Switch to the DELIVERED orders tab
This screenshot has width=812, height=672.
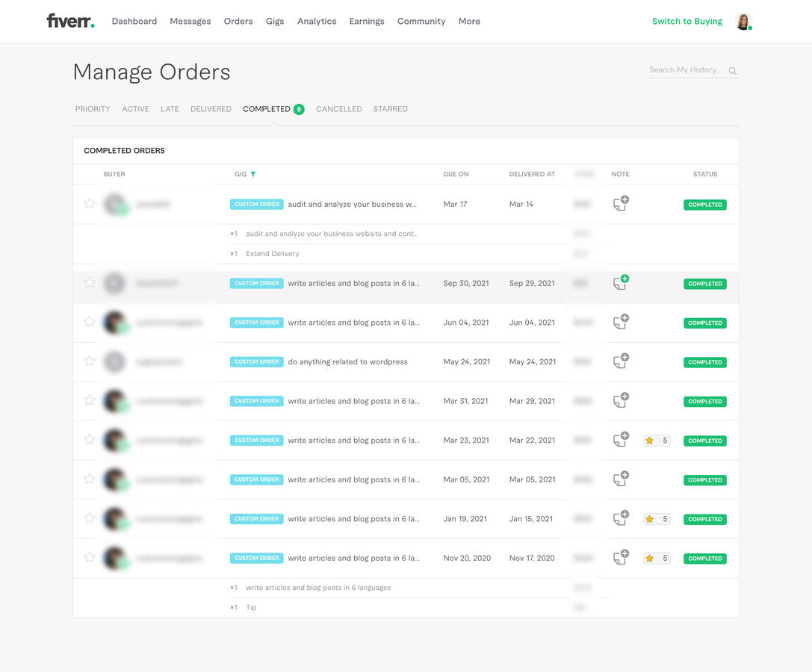211,109
